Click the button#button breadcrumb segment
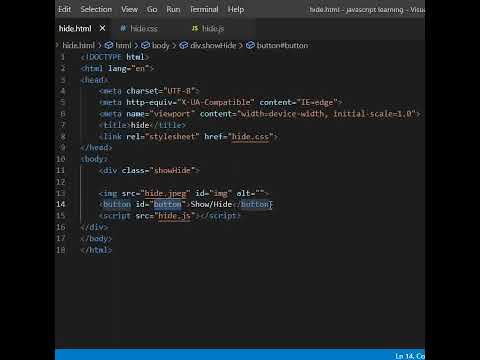This screenshot has height=360, width=480. (282, 45)
